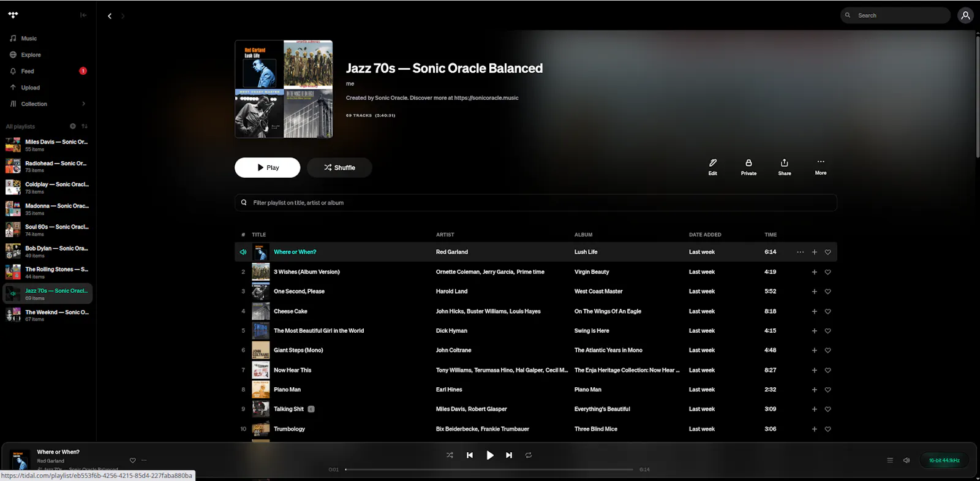The image size is (980, 481).
Task: Go back with the left arrow
Action: [x=110, y=16]
